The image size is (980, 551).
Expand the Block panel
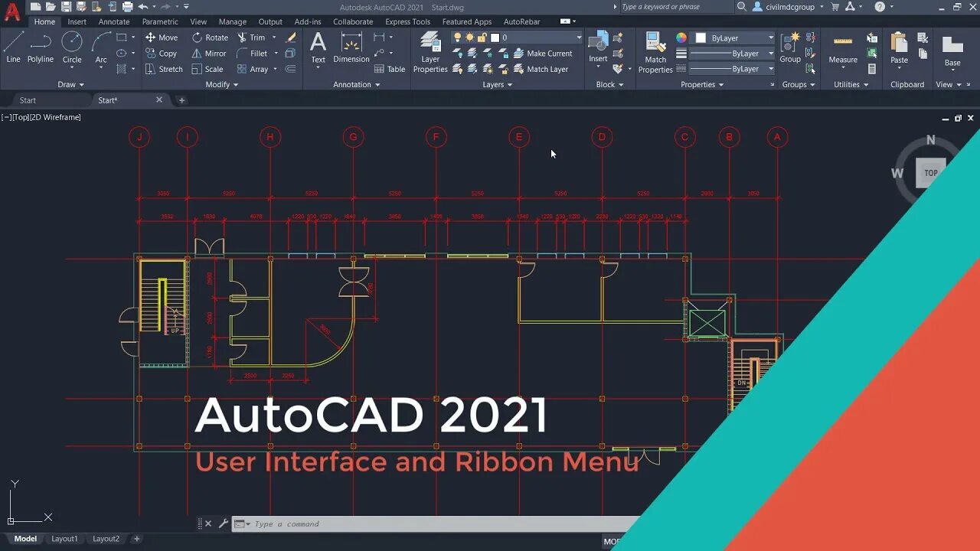(610, 84)
